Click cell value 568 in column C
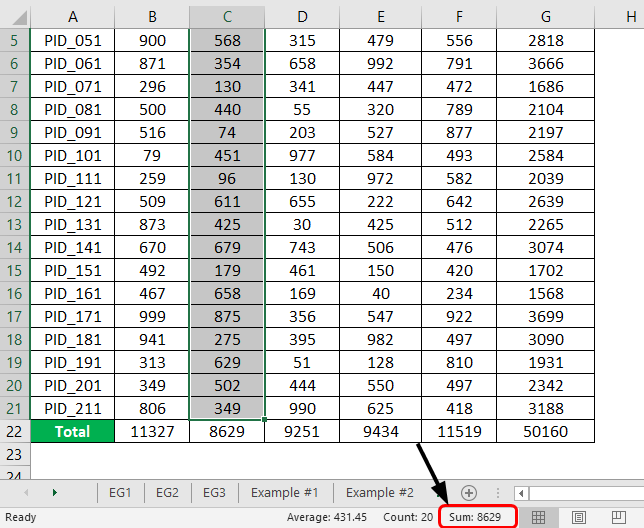 pos(227,41)
